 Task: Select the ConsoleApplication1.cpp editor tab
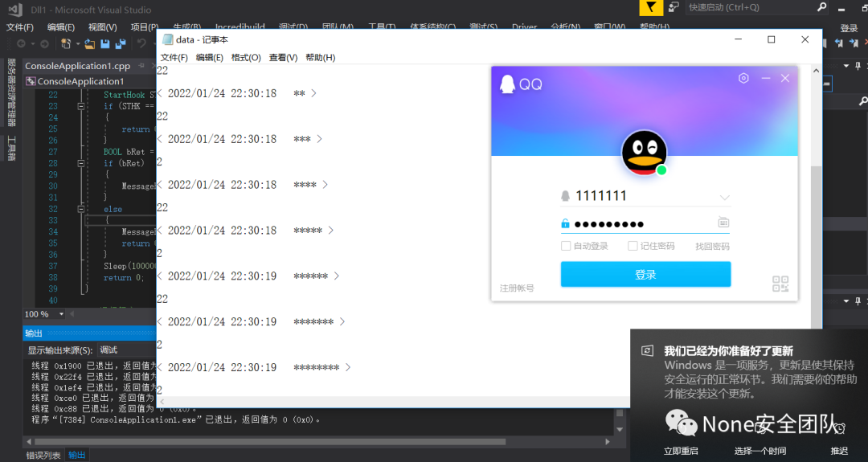click(77, 66)
